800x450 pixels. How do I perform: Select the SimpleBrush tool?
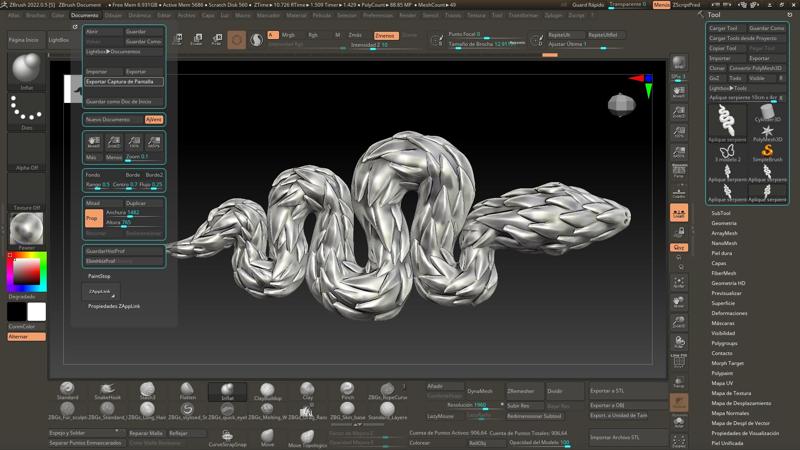pos(767,153)
